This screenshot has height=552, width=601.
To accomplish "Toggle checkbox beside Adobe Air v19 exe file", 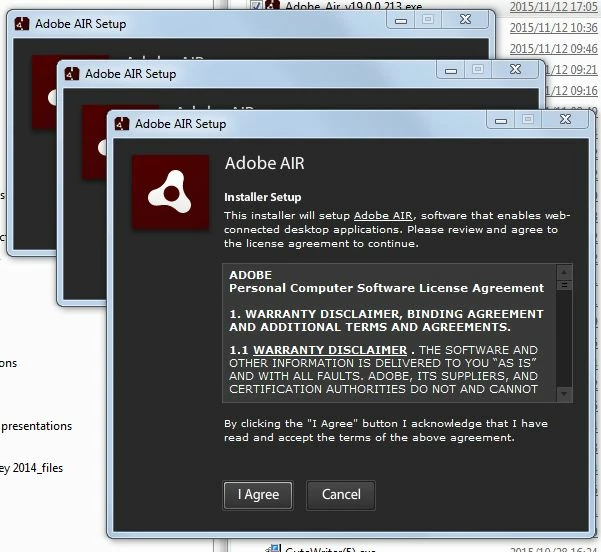I will pyautogui.click(x=256, y=5).
